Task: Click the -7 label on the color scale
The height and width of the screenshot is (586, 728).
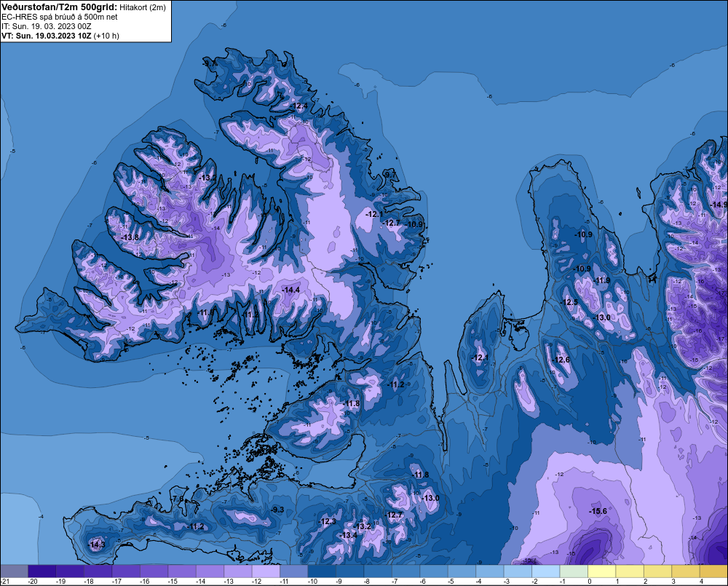Action: tap(395, 582)
